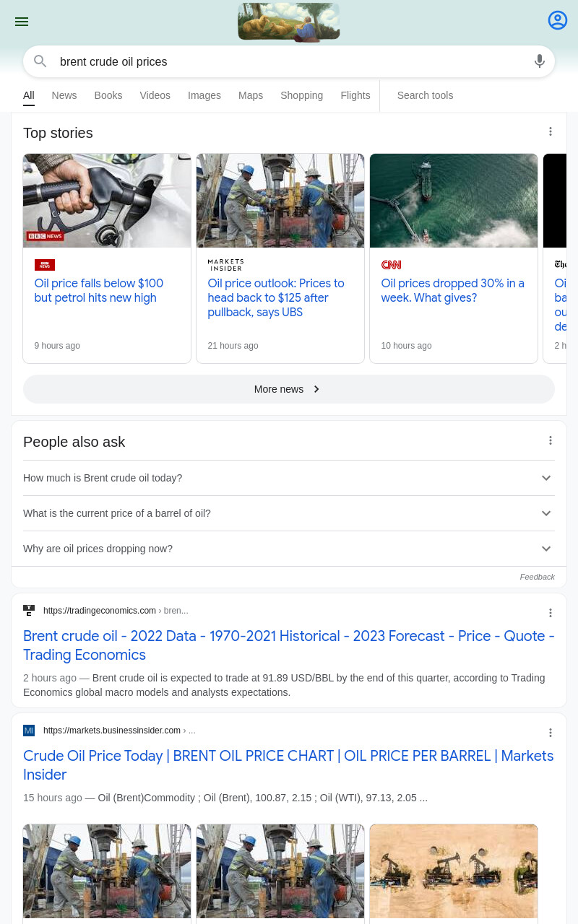Switch to the Flights tab
This screenshot has height=924, width=578.
[355, 95]
